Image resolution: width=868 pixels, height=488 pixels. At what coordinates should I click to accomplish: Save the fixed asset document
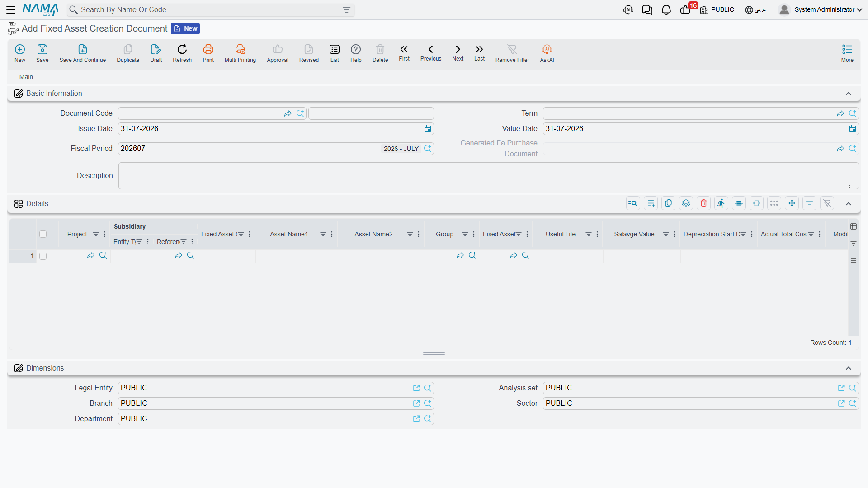click(42, 53)
